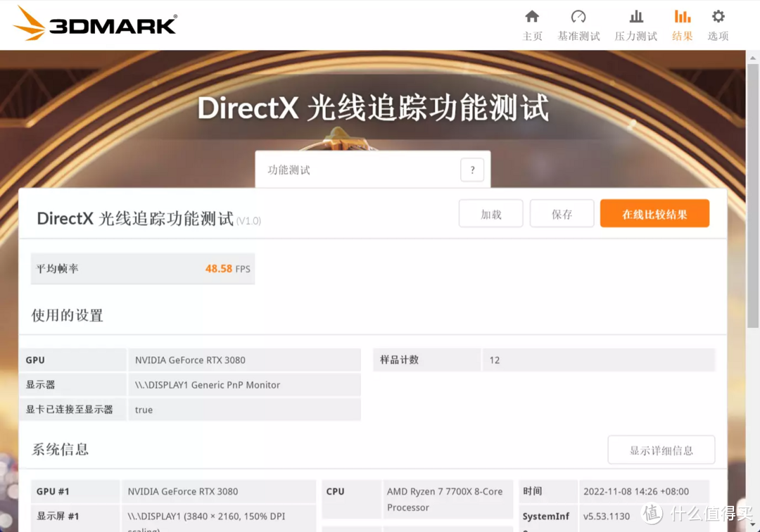Screen dimensions: 760x532
Task: Click the 'true' value for 显卡已连接至显示器
Action: 144,410
